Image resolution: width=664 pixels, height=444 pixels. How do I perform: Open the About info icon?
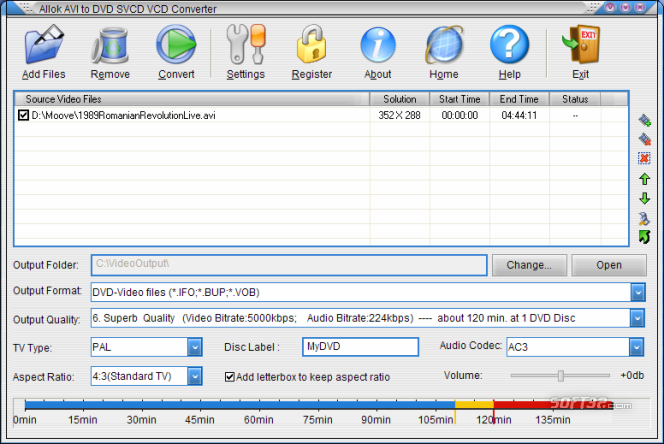tap(378, 45)
